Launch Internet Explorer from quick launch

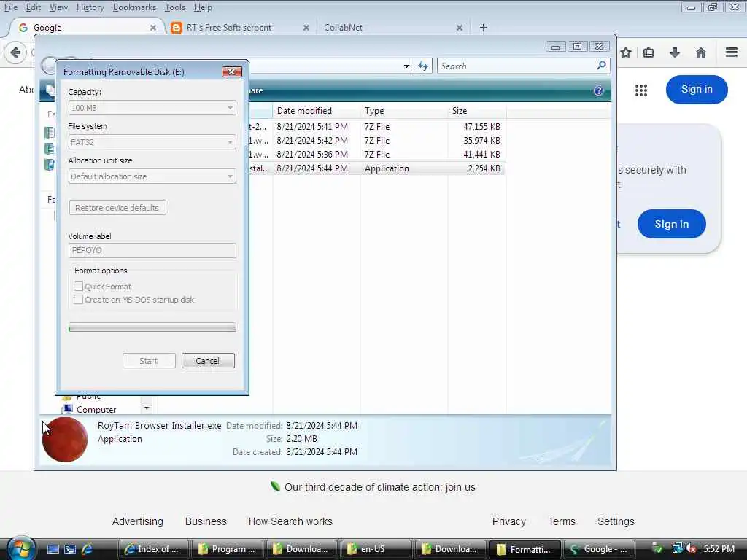pos(88,549)
